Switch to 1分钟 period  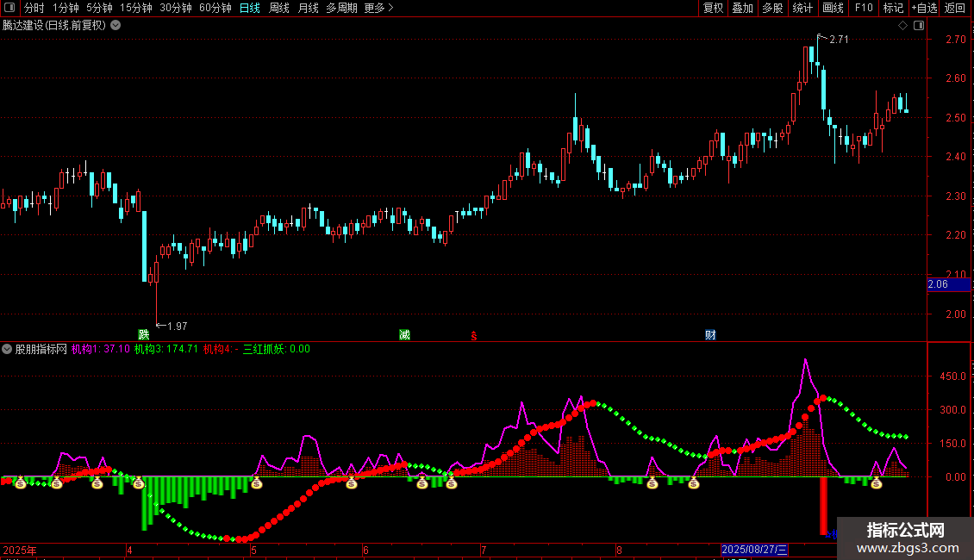66,8
